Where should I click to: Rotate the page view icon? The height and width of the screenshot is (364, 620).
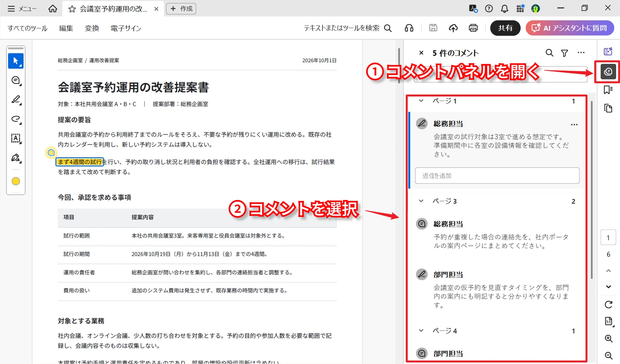point(608,304)
